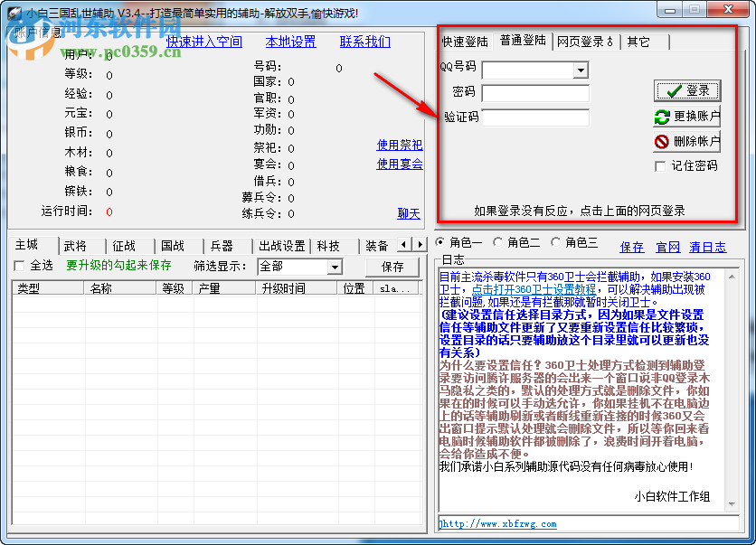Click the app icon in the title bar
The height and width of the screenshot is (545, 756).
point(14,13)
